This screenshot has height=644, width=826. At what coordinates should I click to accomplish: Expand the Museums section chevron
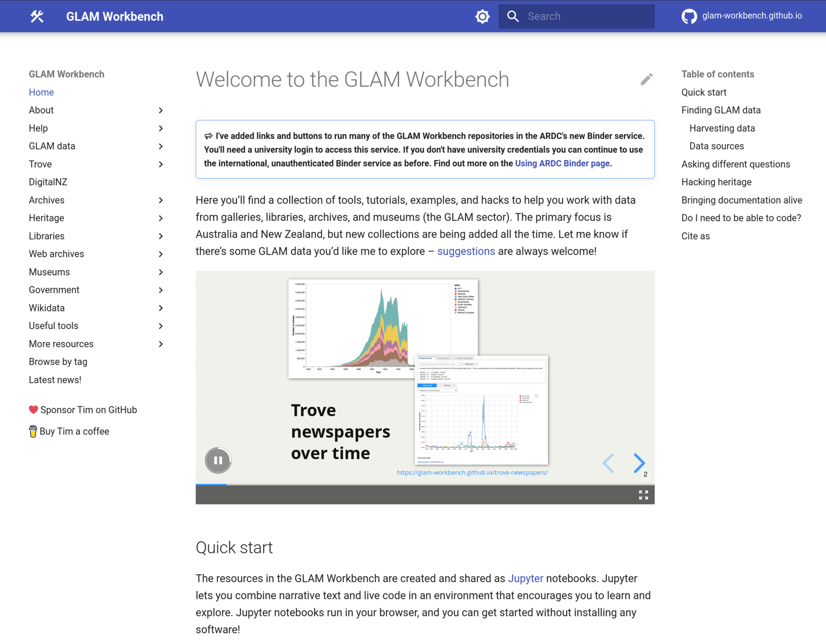click(x=161, y=272)
